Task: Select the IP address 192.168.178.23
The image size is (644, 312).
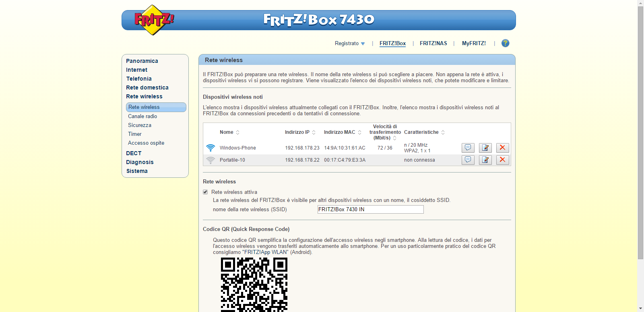Action: (302, 148)
